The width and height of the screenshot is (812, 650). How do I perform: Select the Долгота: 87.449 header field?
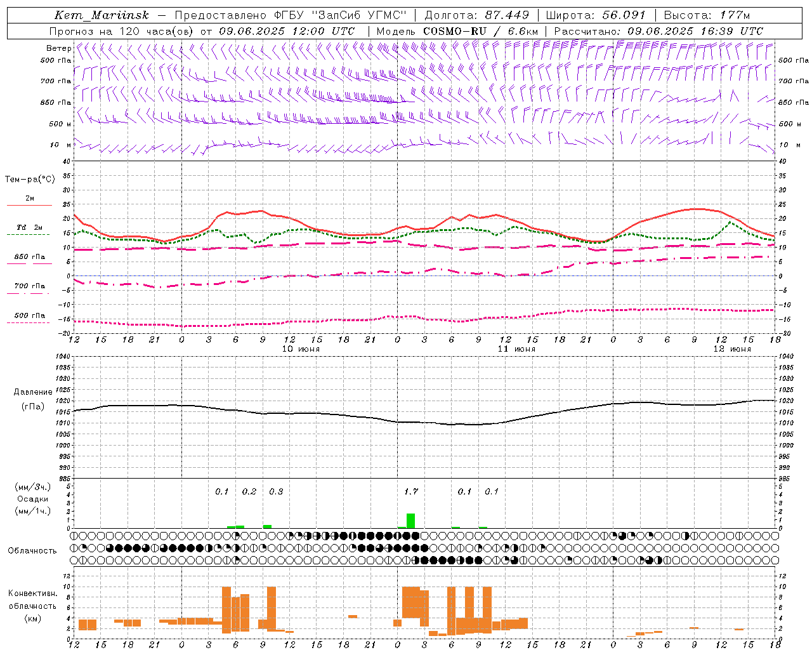coord(477,15)
